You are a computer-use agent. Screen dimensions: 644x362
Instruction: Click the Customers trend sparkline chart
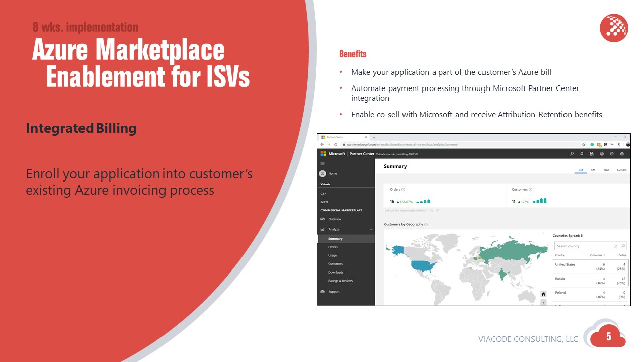click(x=539, y=201)
